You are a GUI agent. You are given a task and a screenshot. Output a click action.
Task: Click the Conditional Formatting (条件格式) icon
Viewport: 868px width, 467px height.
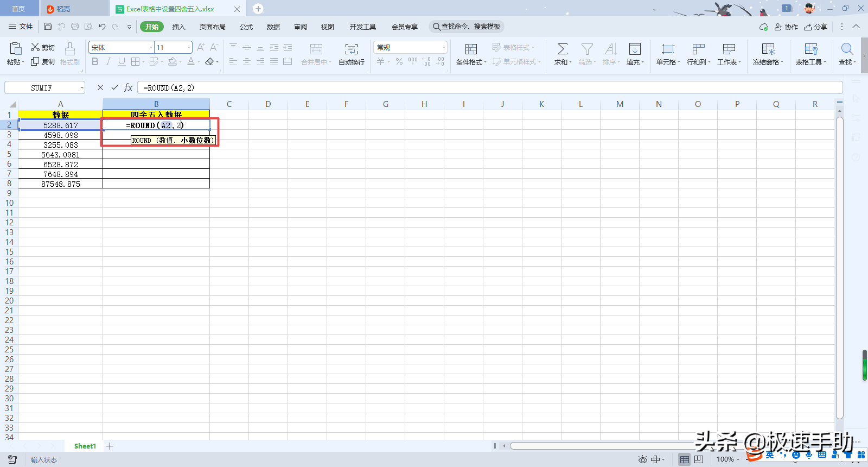point(471,49)
